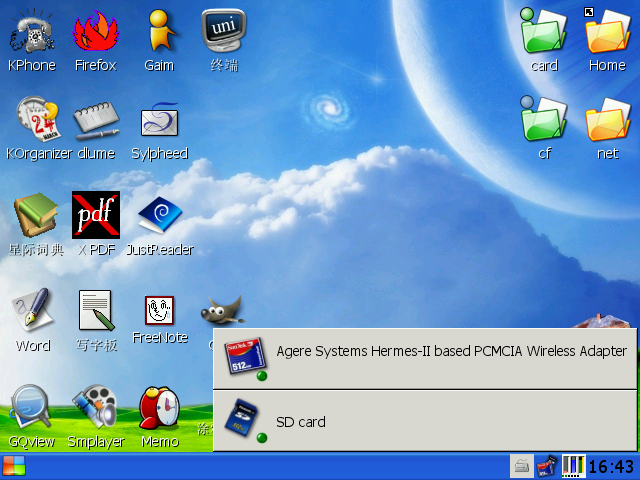The width and height of the screenshot is (640, 480).
Task: Open the terminal icon labeled uni
Action: point(223,33)
